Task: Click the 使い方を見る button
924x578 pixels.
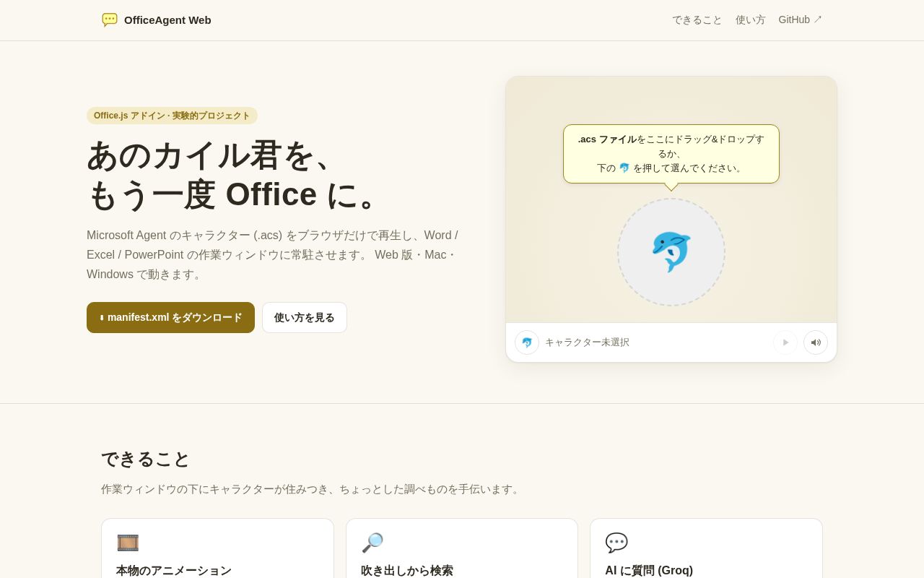Action: pos(305,318)
